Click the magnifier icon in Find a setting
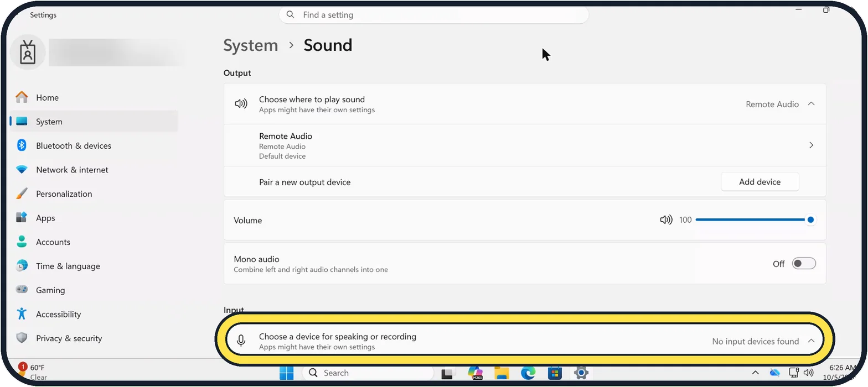Viewport: 868px width, 387px height. point(291,15)
